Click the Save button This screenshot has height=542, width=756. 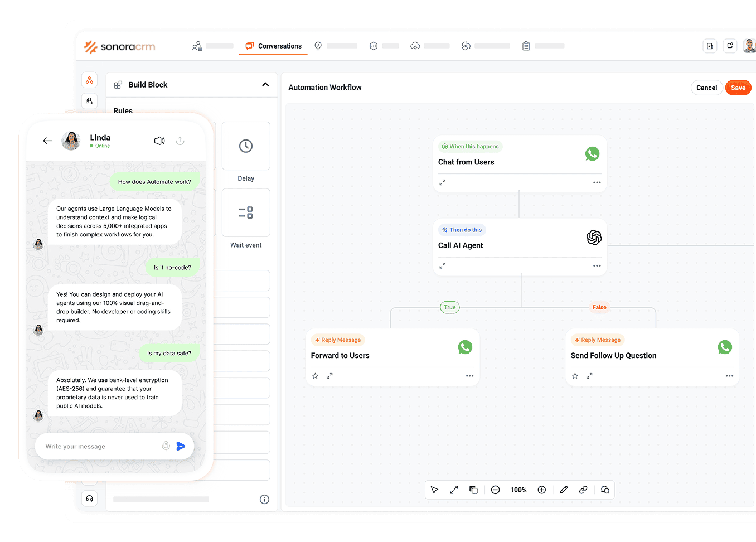click(738, 88)
